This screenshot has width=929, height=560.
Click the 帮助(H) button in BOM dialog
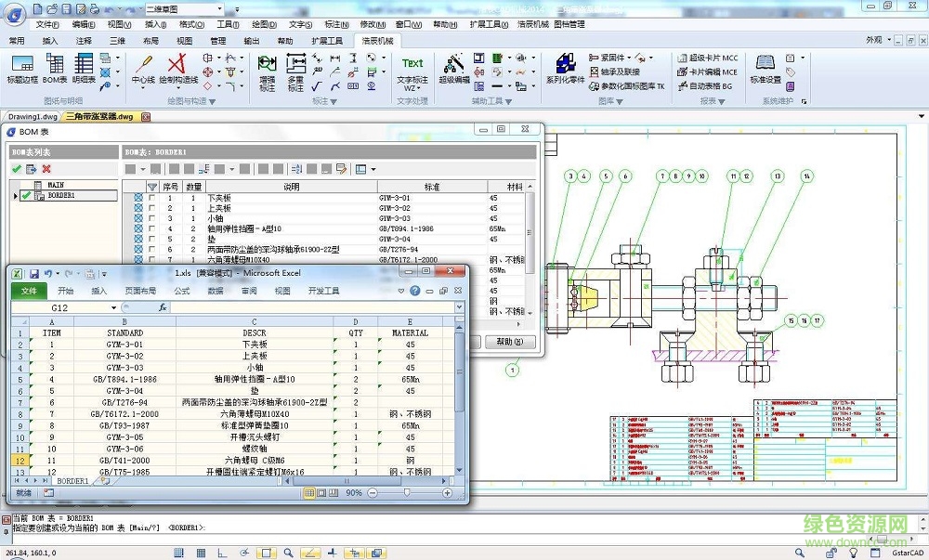coord(510,342)
